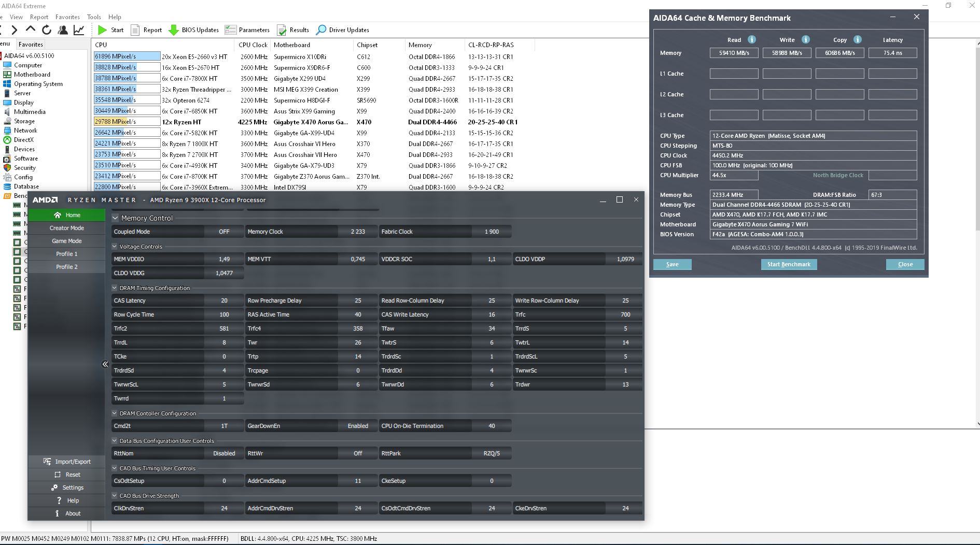Open the Tools menu in AIDA64
This screenshot has width=980, height=545.
coord(94,17)
